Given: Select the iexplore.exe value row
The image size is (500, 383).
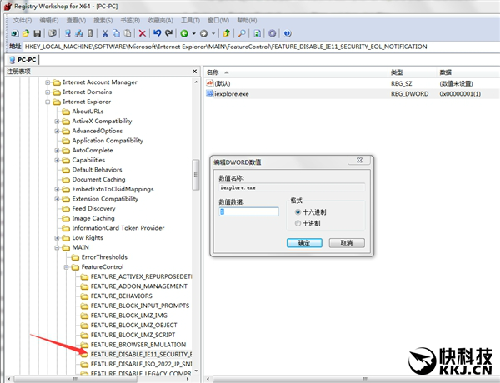Looking at the screenshot, I should tap(352, 94).
